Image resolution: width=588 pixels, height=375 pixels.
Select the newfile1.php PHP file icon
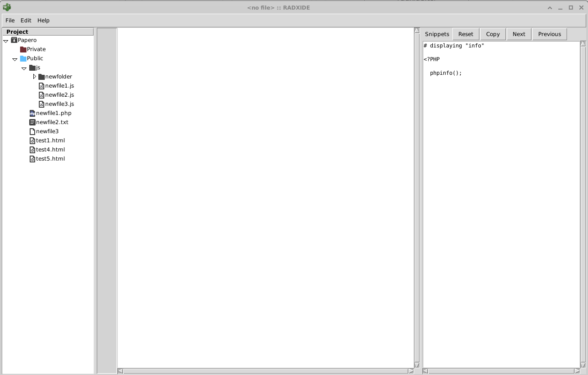pyautogui.click(x=32, y=113)
